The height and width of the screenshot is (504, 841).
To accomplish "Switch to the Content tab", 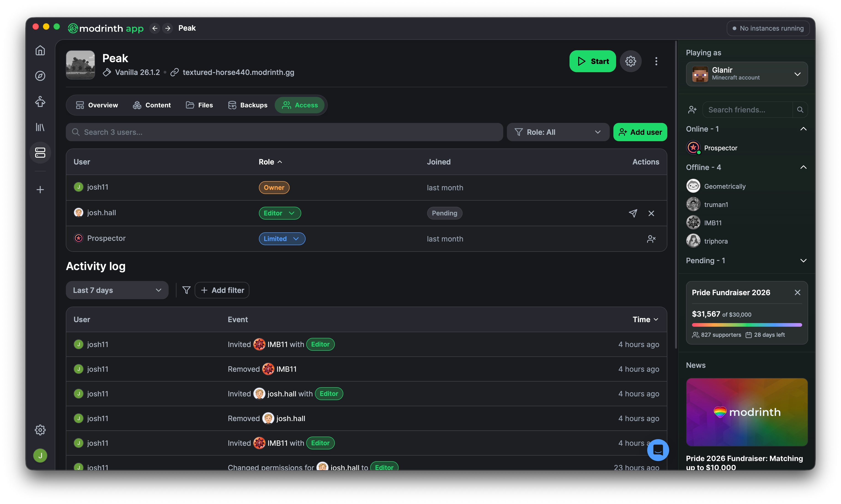I will pyautogui.click(x=152, y=105).
